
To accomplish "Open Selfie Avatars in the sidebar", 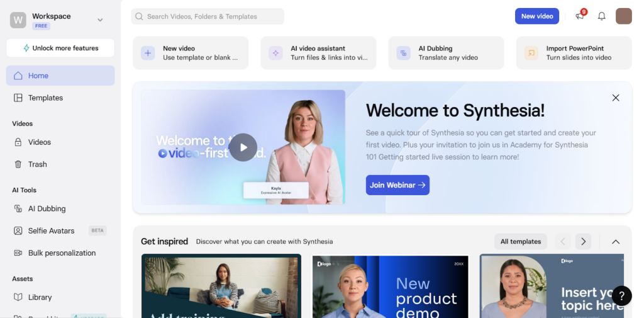I will 60,231.
